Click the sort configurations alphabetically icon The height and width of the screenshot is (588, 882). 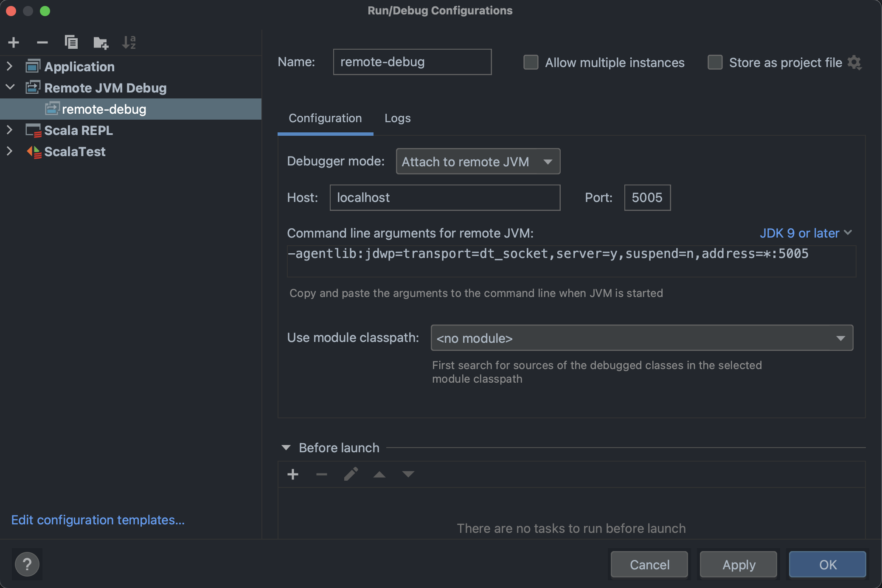(129, 42)
